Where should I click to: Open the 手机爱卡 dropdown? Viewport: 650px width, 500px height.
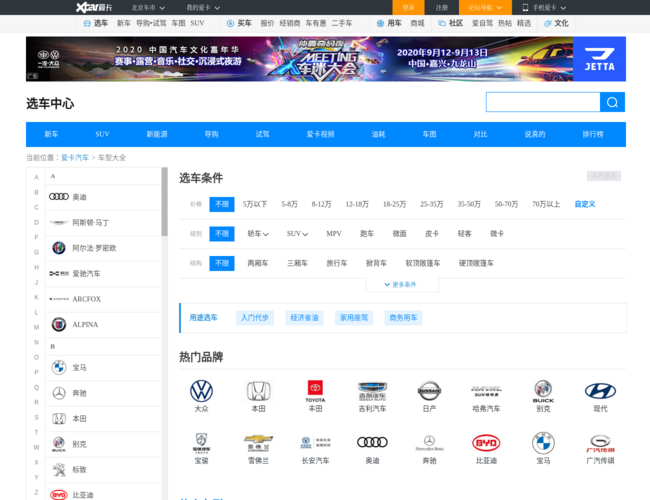coord(544,7)
